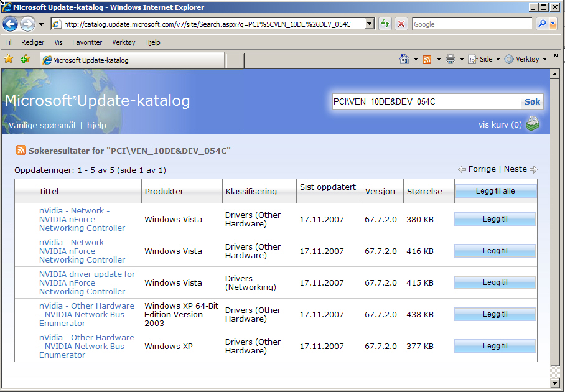
Task: Click the RSS feeds toolbar icon
Action: (427, 60)
